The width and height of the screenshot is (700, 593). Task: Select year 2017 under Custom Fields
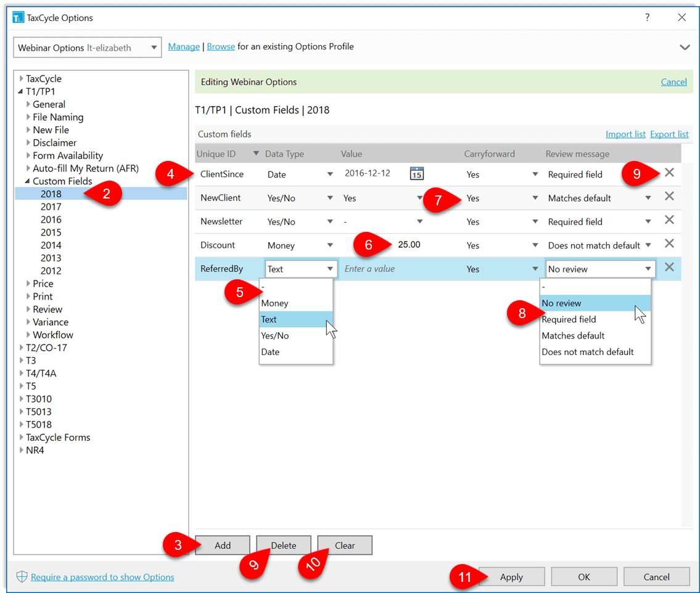coord(51,207)
